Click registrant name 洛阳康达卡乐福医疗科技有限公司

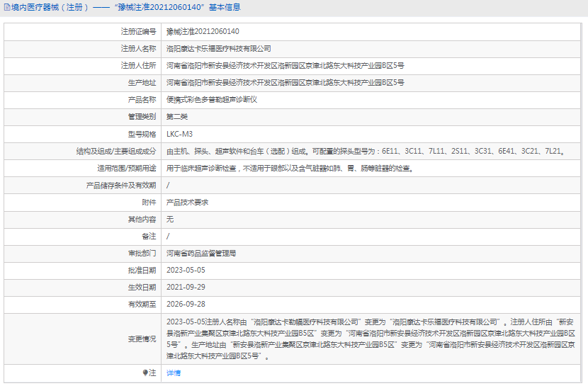219,49
